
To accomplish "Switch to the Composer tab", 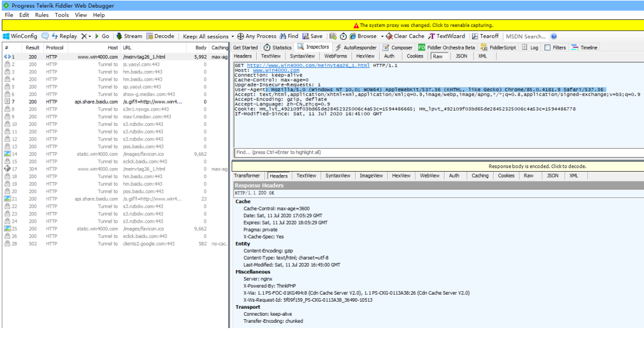I will [x=398, y=47].
